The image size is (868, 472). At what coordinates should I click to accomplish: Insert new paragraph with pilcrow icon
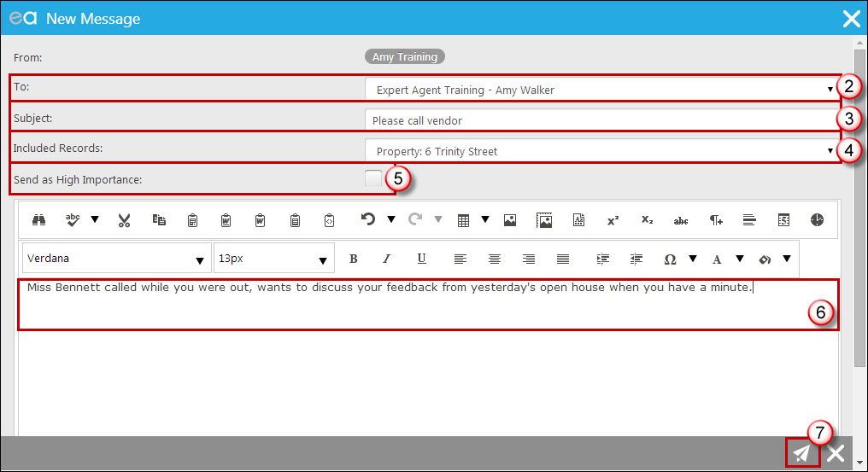point(716,220)
